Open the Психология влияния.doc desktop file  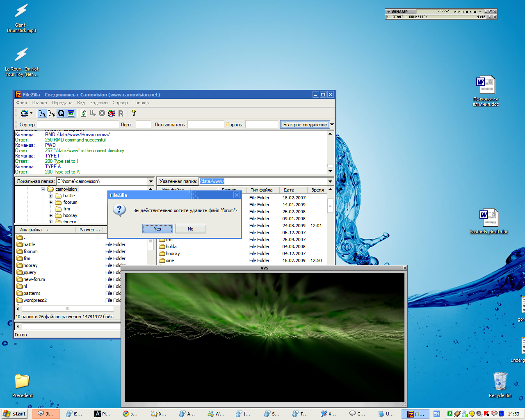(486, 91)
